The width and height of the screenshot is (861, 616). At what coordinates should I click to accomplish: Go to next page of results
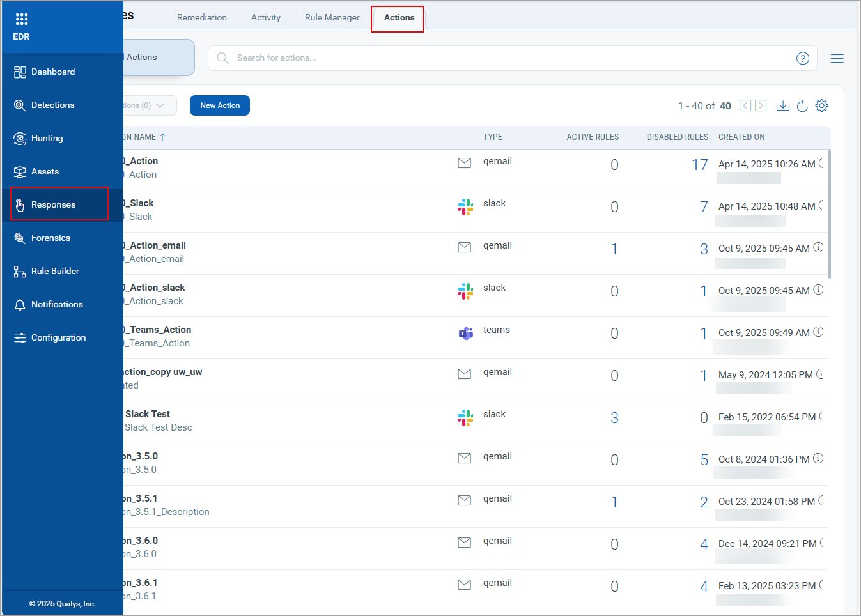click(x=761, y=105)
